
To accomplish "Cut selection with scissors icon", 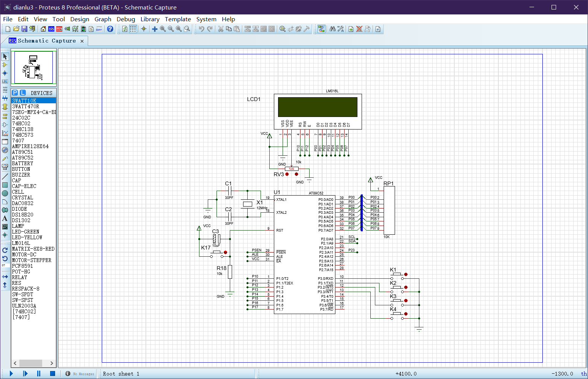I will tap(221, 29).
